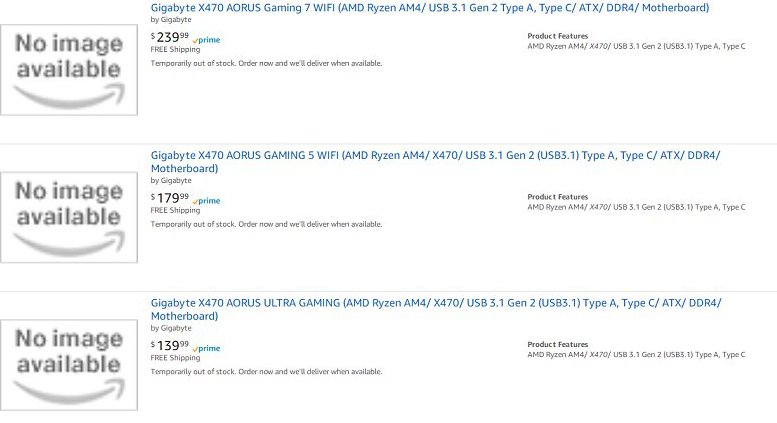Click 'FREE Shipping' under the $139.99 price
Viewport: 777px width, 423px height.
pos(175,358)
